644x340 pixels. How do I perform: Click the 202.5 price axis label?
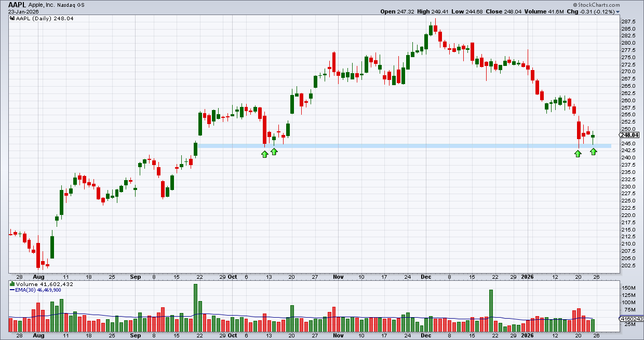tap(627, 266)
